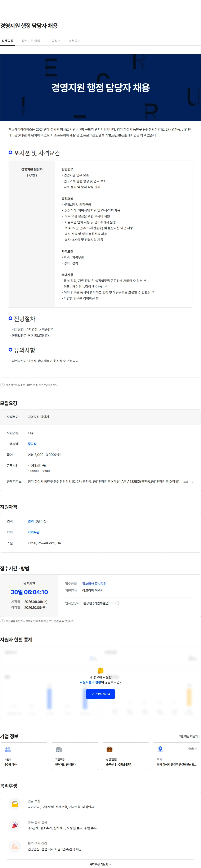The height and width of the screenshot is (868, 201).
Task: Click the 학력무관 link
Action: [x=33, y=532]
